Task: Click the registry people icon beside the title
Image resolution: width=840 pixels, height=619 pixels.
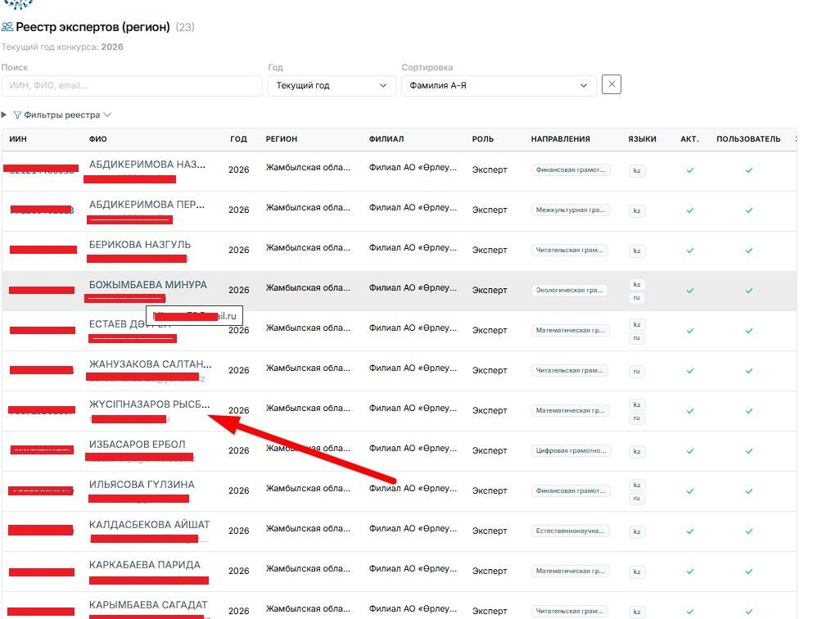Action: (7, 26)
